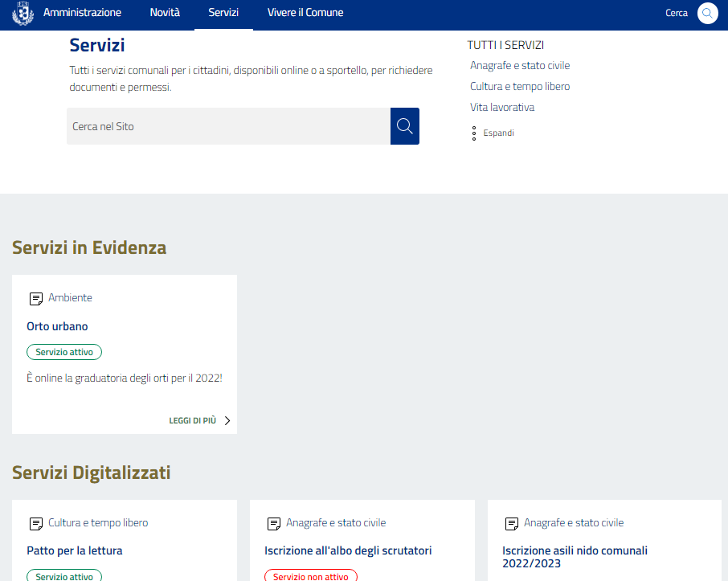Image resolution: width=728 pixels, height=581 pixels.
Task: Go to the Novità section
Action: pos(165,13)
